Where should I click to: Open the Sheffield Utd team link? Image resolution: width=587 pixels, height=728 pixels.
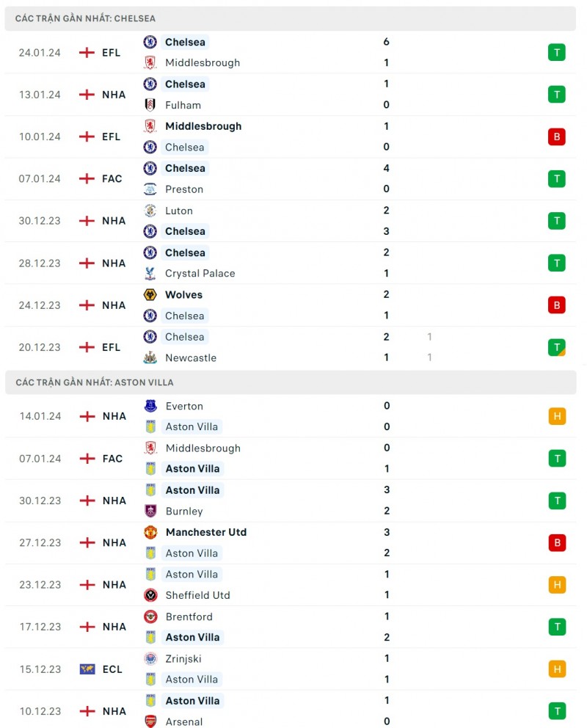tap(197, 595)
